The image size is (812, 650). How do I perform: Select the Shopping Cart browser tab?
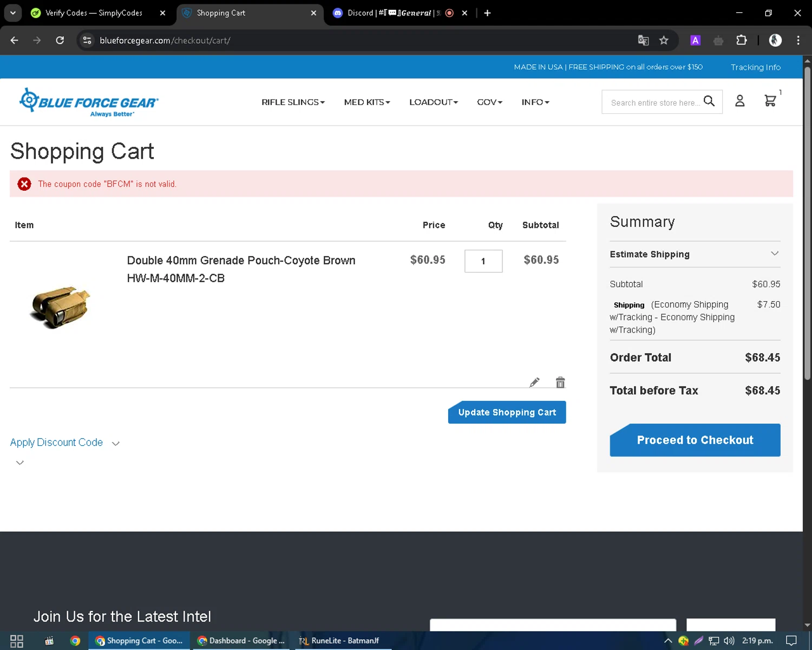[x=250, y=13]
